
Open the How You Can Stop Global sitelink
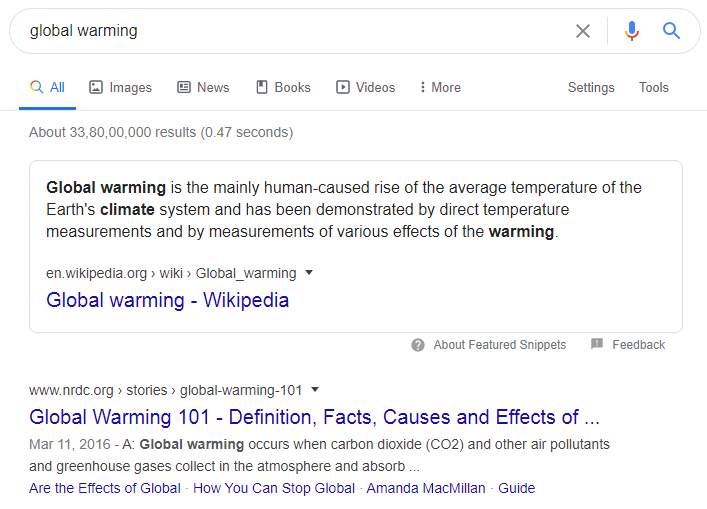pos(274,488)
